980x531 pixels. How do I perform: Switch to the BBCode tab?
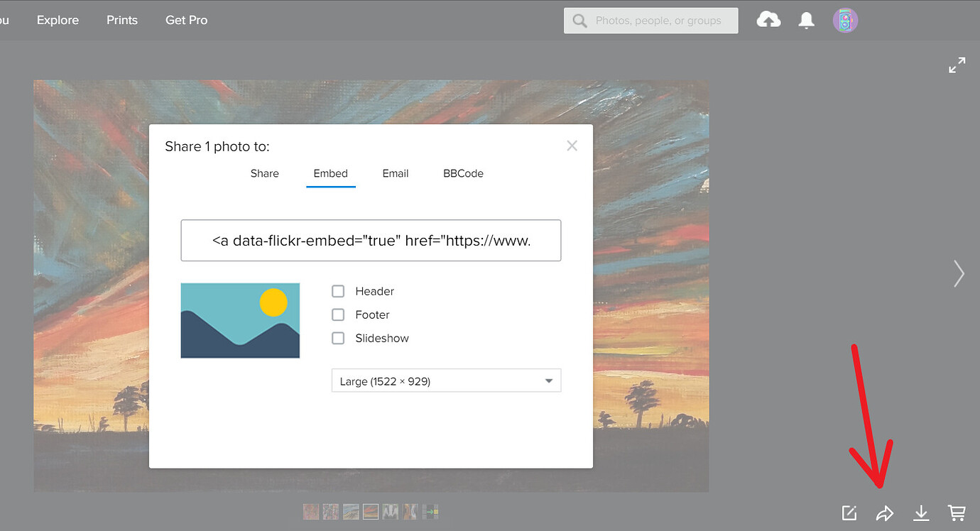click(463, 173)
